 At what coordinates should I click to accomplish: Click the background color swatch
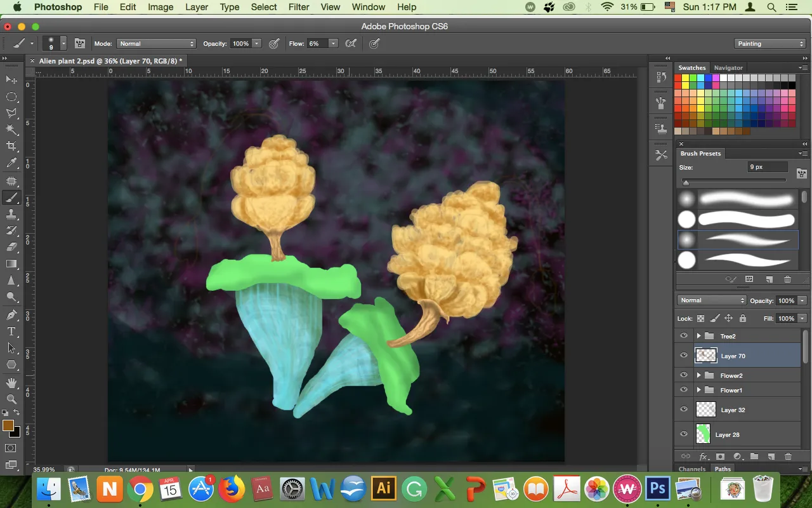coord(16,432)
